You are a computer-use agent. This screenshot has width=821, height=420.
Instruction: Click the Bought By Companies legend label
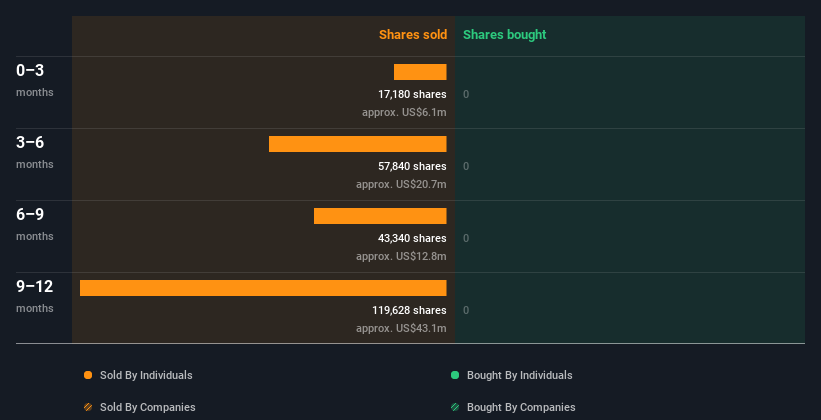click(x=521, y=407)
